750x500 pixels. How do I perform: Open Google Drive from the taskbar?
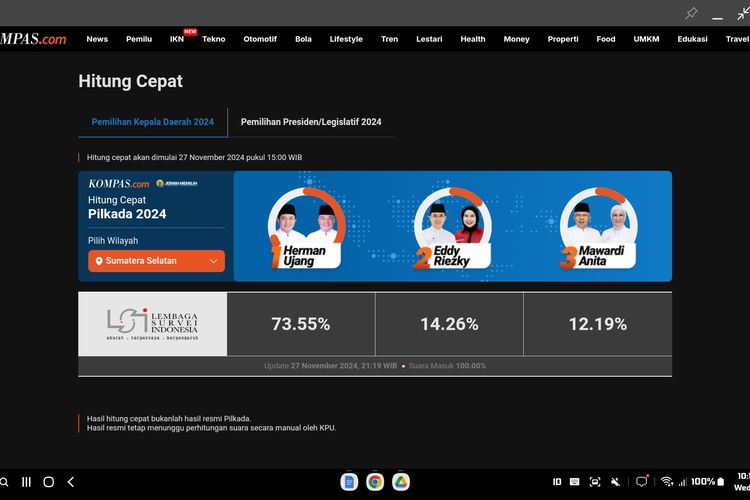(401, 482)
